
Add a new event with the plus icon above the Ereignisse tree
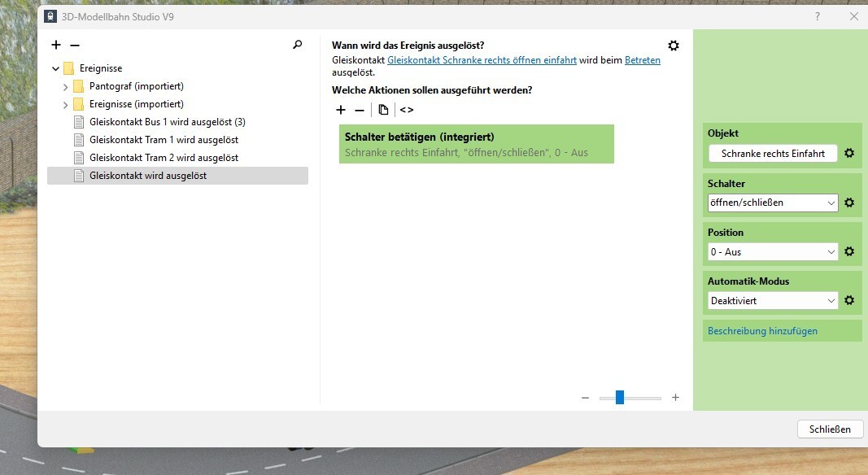(56, 45)
